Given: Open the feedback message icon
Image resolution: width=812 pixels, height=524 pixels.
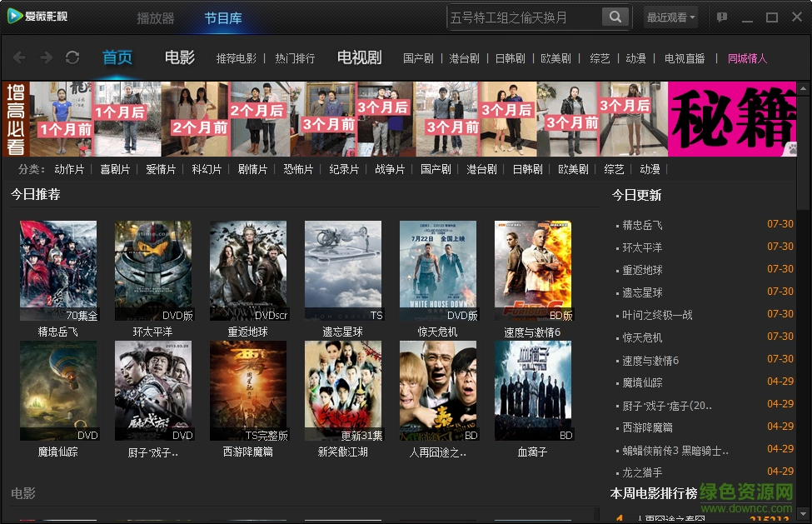Looking at the screenshot, I should point(722,17).
